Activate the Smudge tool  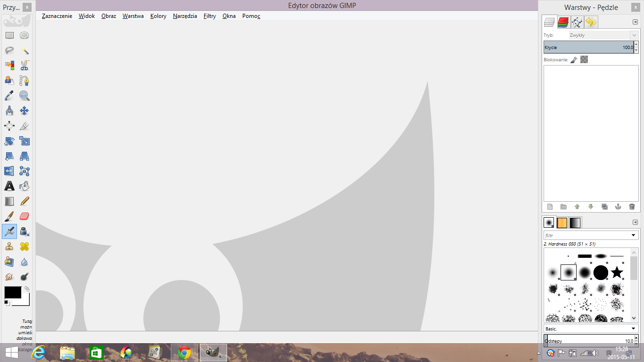click(9, 277)
